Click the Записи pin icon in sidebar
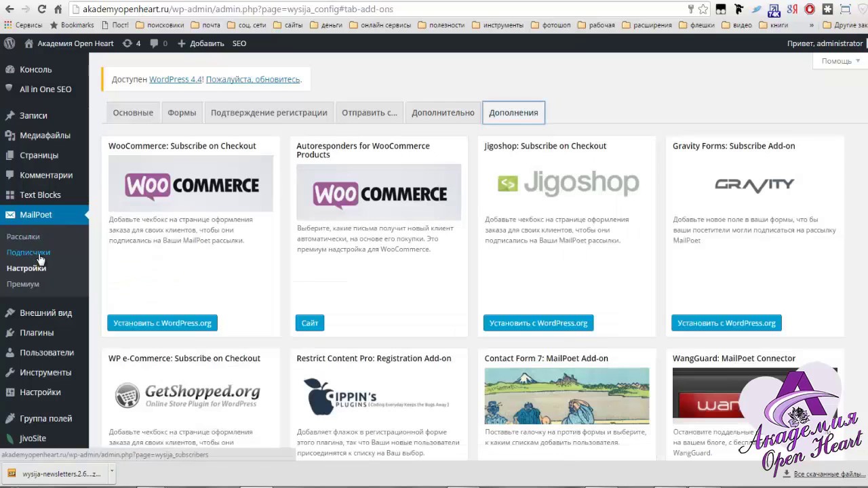 pyautogui.click(x=9, y=115)
